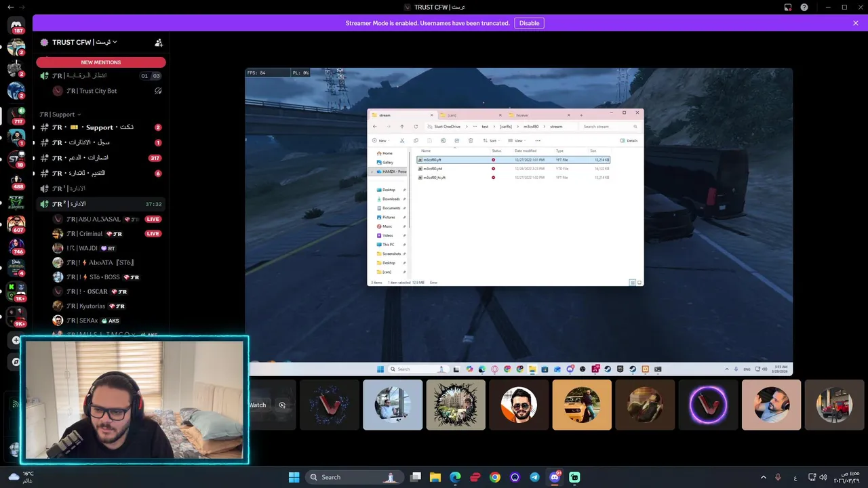Screen dimensions: 868x488
Task: Open the سجل الانذارات channel
Action: (101, 142)
